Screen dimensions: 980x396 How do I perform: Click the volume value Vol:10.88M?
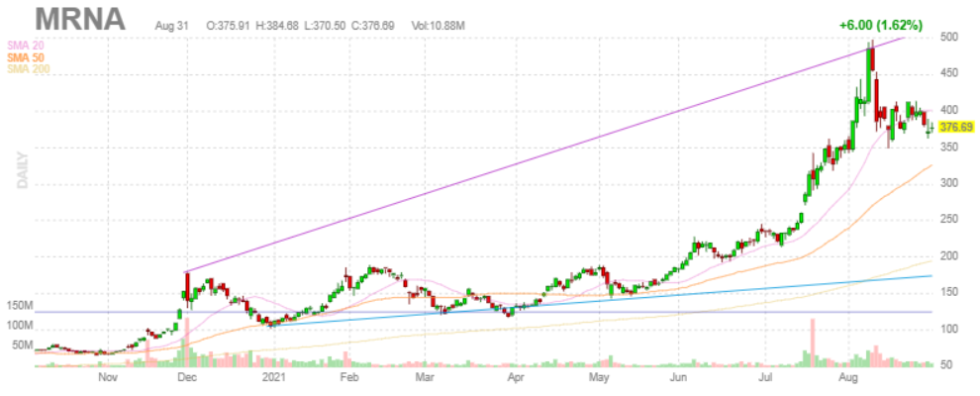click(438, 26)
